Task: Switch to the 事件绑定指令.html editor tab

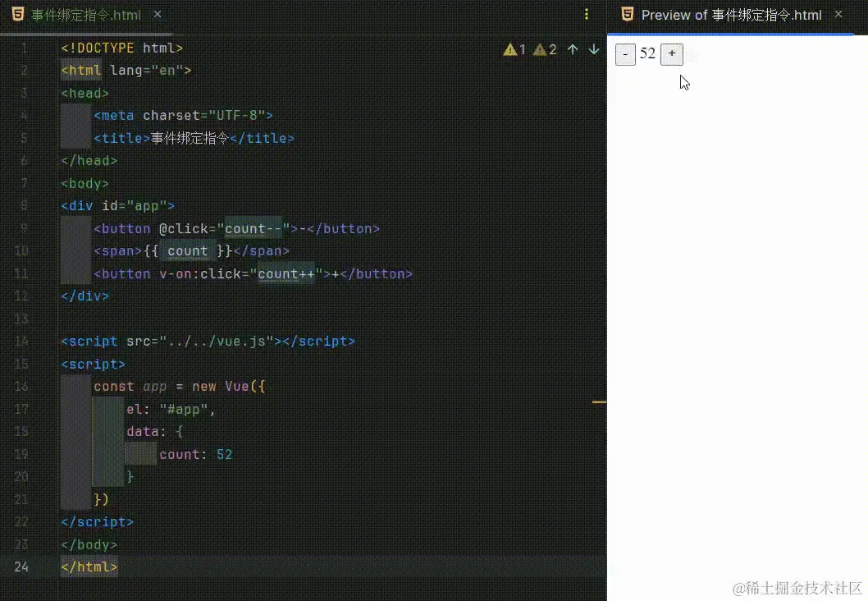Action: coord(86,15)
